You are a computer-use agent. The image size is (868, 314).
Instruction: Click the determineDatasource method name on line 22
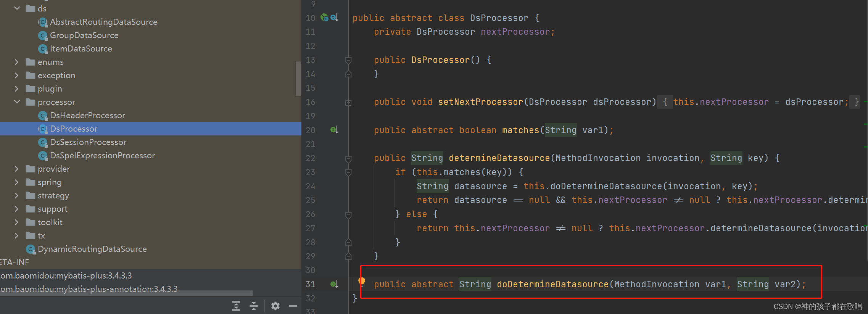coord(499,158)
